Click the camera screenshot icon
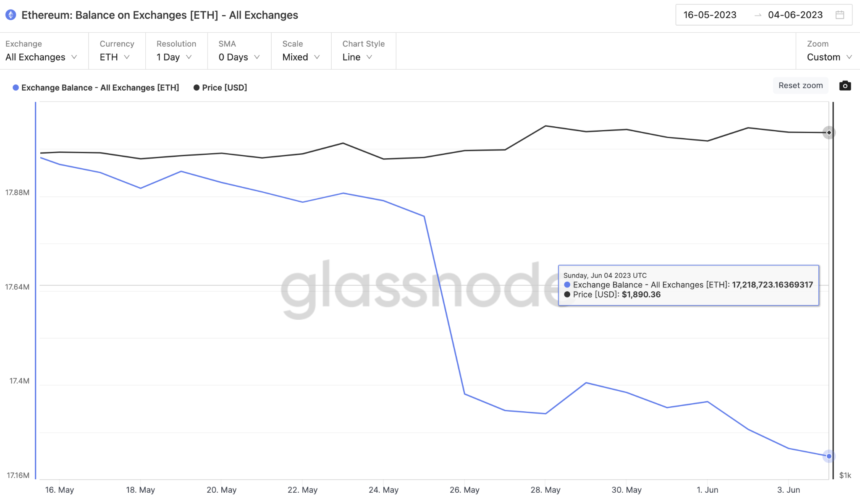 (x=845, y=86)
